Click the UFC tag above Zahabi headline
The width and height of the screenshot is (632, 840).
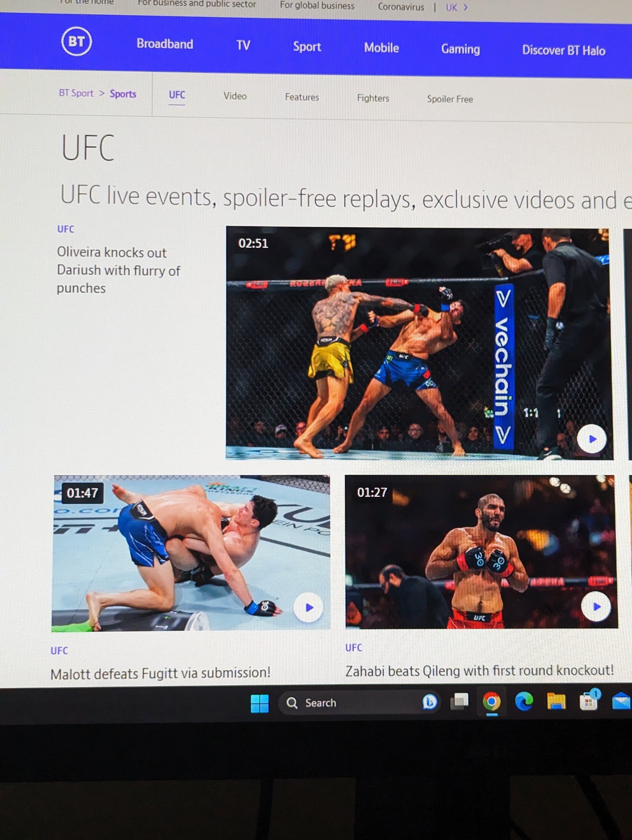354,648
